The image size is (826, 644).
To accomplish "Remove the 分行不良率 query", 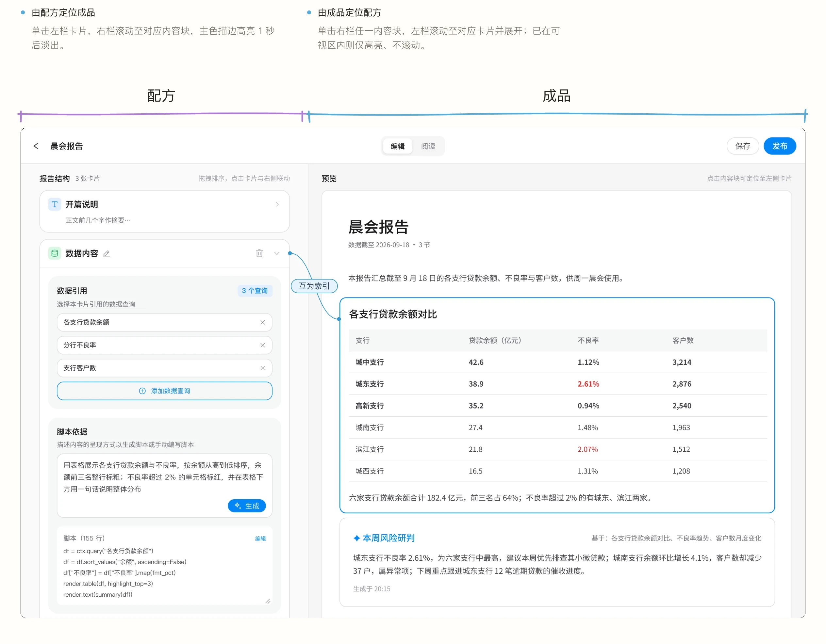I will click(x=262, y=345).
